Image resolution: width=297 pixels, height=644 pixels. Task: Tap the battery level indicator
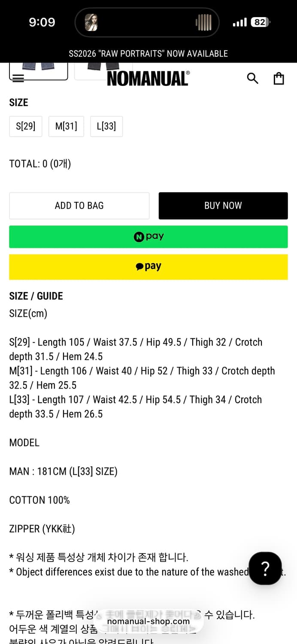[x=261, y=22]
